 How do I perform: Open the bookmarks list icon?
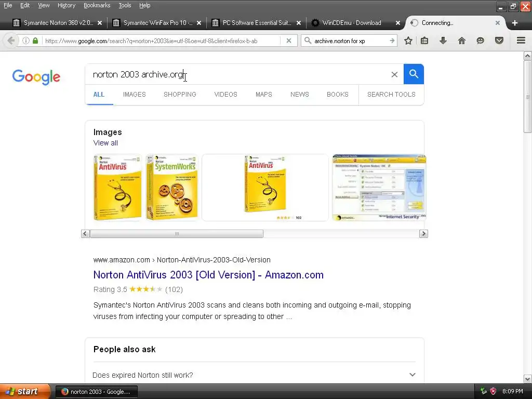point(424,41)
